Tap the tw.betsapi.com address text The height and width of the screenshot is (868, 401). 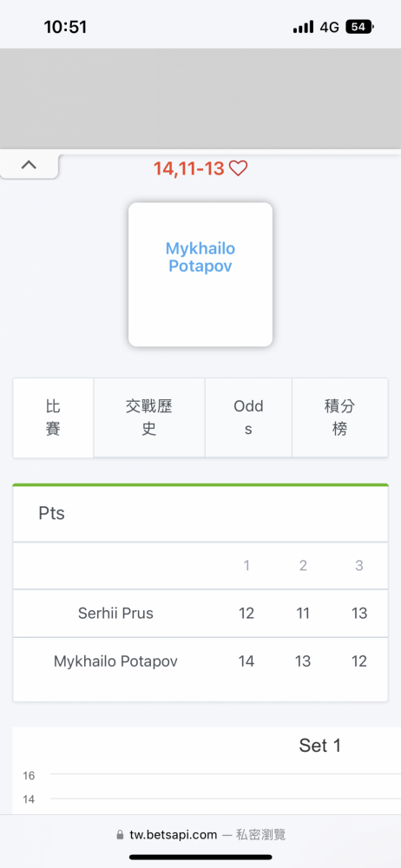pos(174,835)
